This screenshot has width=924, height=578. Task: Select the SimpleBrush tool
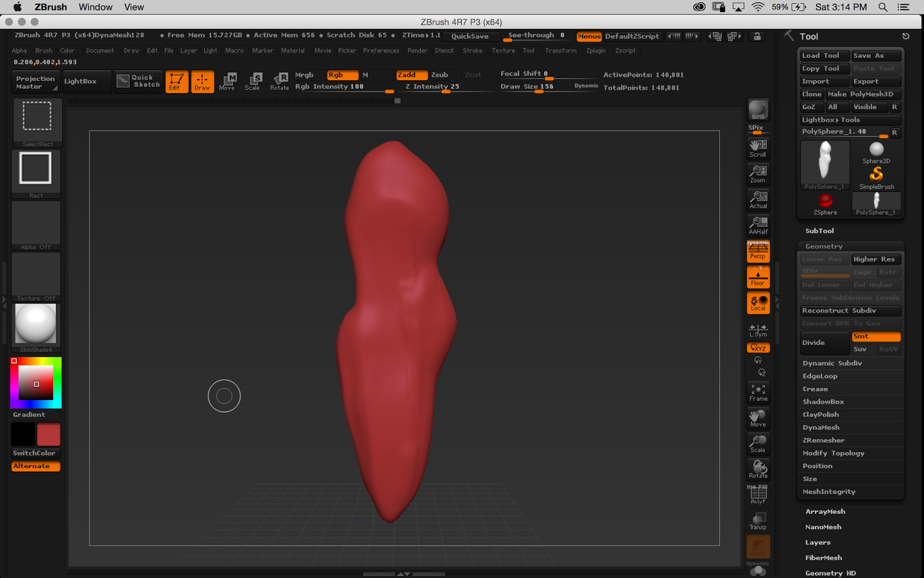[x=877, y=178]
